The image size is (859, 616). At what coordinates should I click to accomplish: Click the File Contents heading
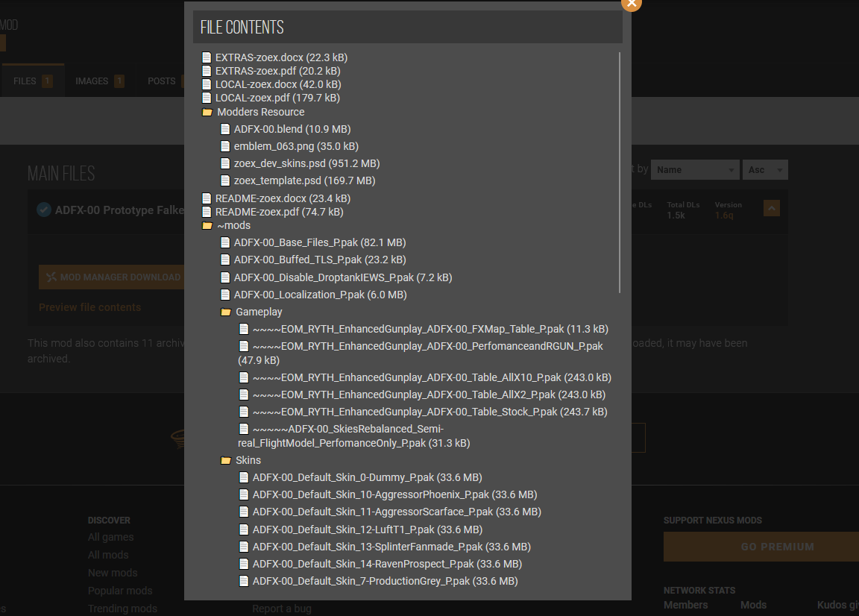click(242, 28)
